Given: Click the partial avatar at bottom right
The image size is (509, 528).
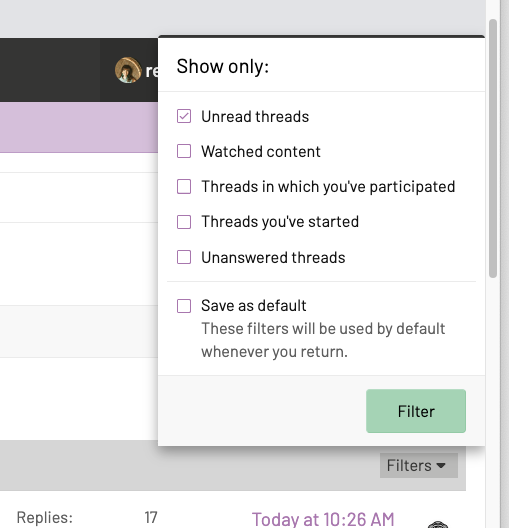Looking at the screenshot, I should pos(438,524).
